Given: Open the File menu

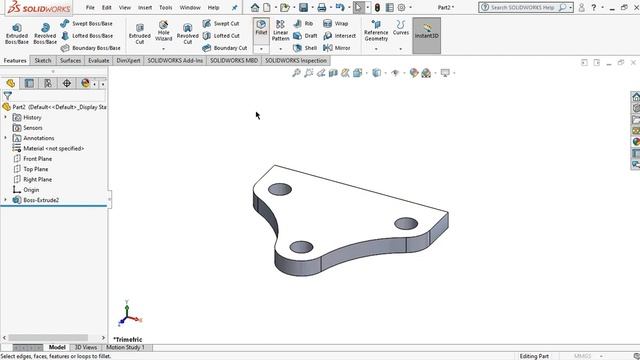Looking at the screenshot, I should tap(90, 7).
